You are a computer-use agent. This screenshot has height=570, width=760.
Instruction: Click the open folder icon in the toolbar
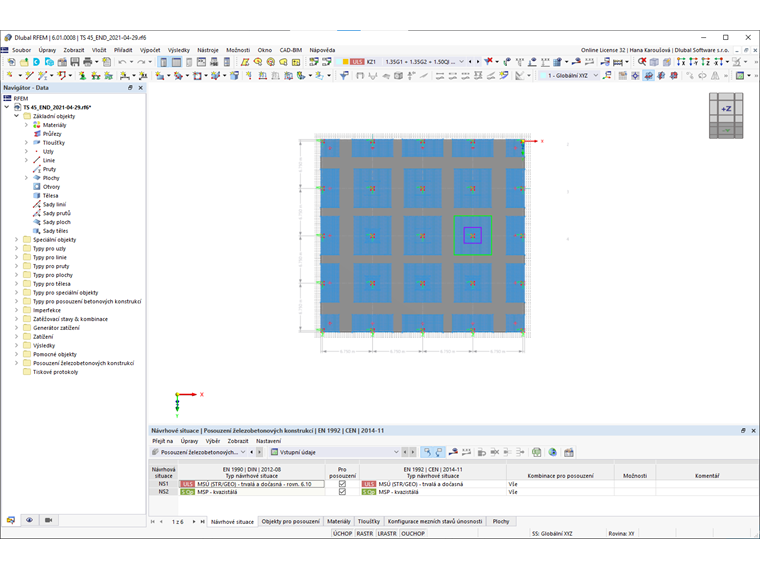click(x=24, y=62)
